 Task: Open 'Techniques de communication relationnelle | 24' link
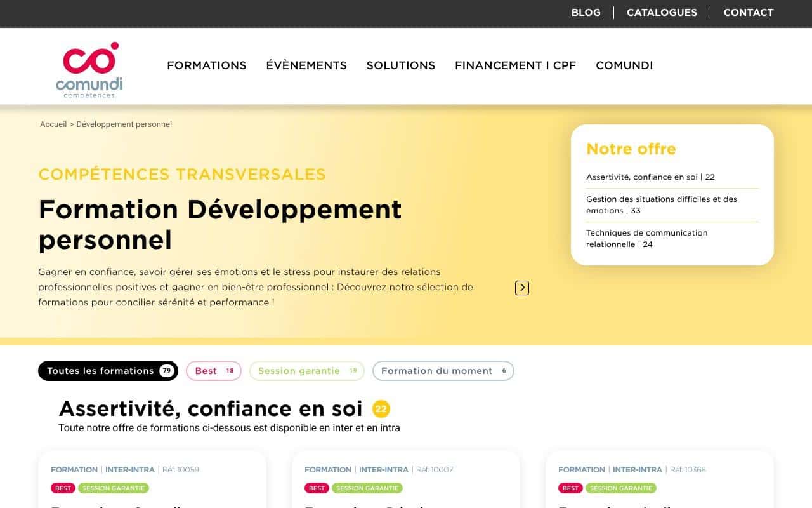pos(646,239)
